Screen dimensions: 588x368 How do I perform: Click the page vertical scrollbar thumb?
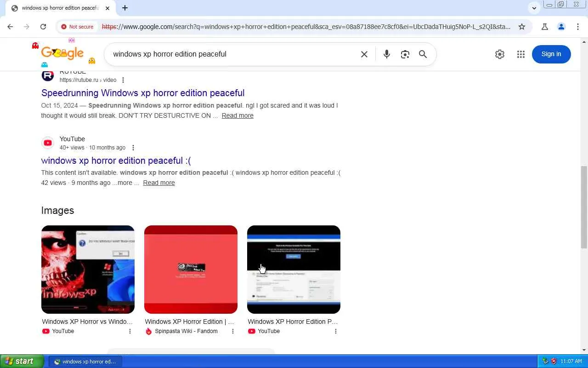tap(584, 207)
